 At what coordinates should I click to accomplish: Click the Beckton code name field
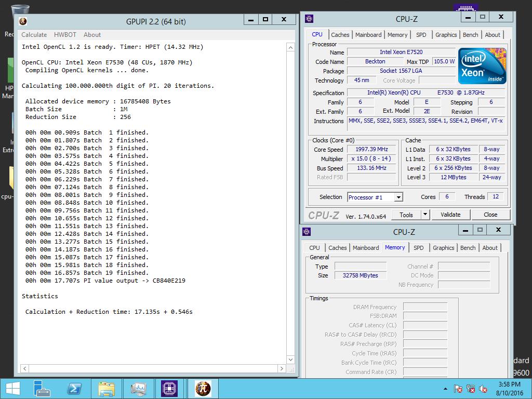pos(375,61)
